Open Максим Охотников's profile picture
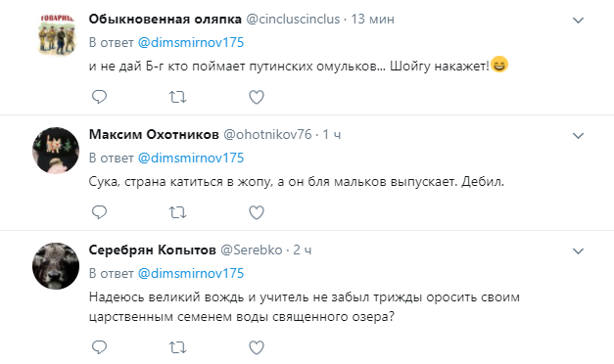614x364 pixels. click(x=56, y=151)
